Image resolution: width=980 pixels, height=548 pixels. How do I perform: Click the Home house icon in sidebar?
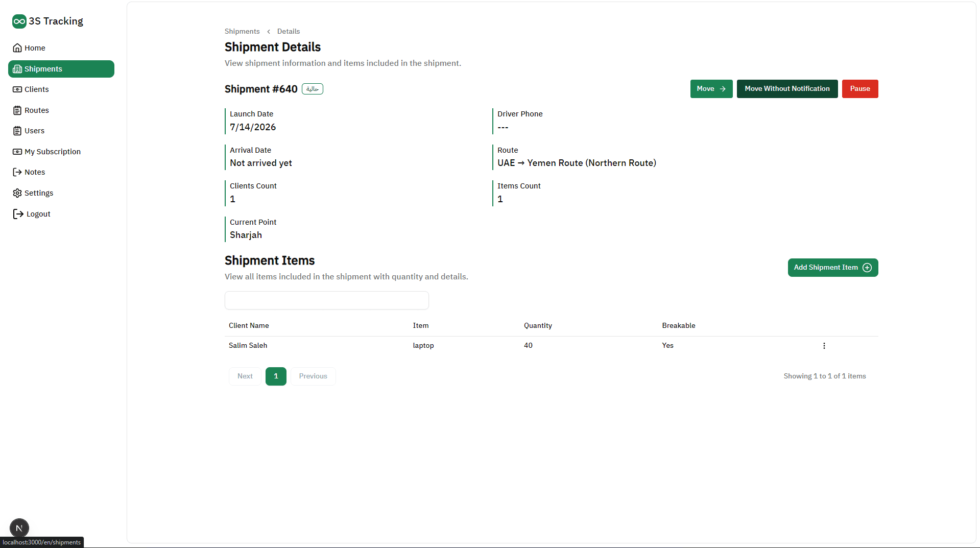pyautogui.click(x=17, y=48)
